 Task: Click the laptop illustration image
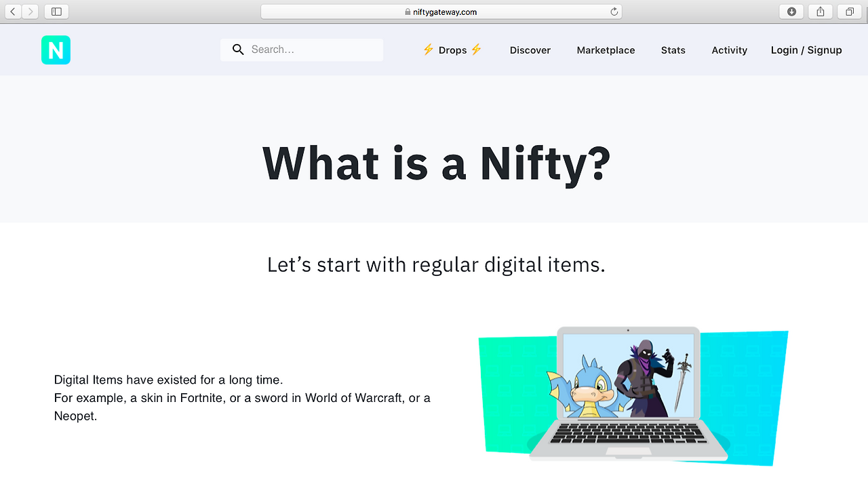pyautogui.click(x=633, y=396)
